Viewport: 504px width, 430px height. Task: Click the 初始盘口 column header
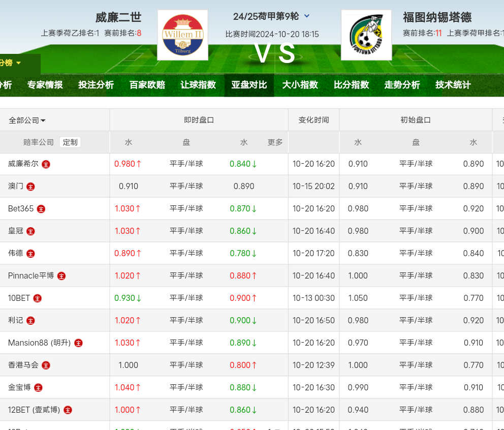(416, 120)
